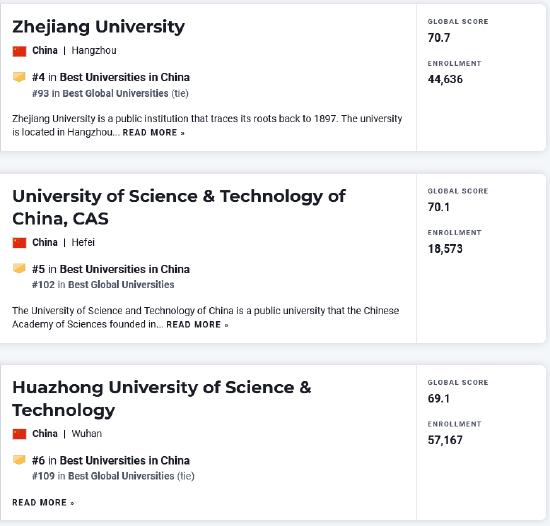The width and height of the screenshot is (550, 526).
Task: Open Huazhong University of Science & Technology title
Action: click(x=162, y=399)
